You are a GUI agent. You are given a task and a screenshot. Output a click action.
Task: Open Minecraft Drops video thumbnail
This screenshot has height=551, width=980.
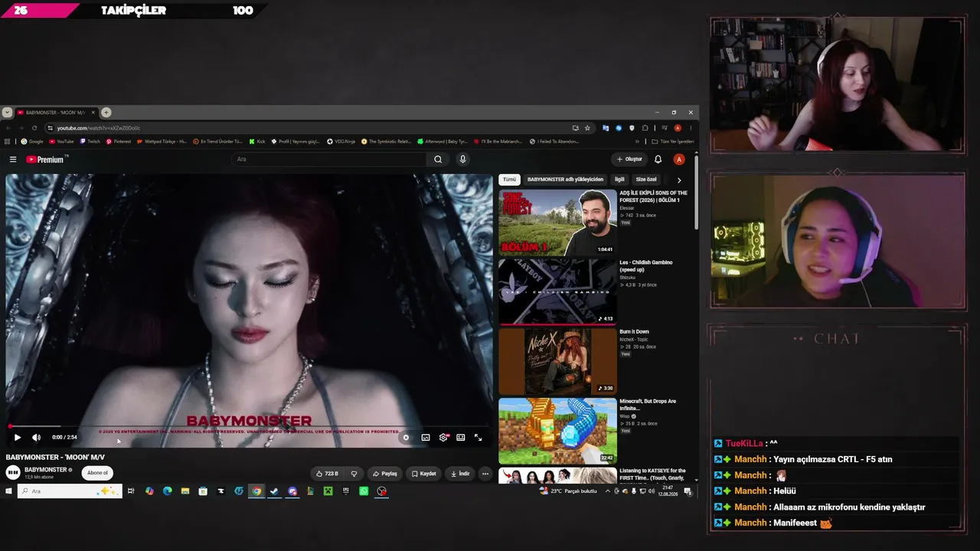pos(557,431)
